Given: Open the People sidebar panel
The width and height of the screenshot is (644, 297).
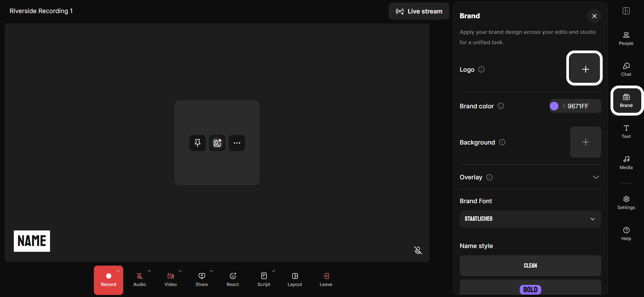Looking at the screenshot, I should [x=626, y=38].
